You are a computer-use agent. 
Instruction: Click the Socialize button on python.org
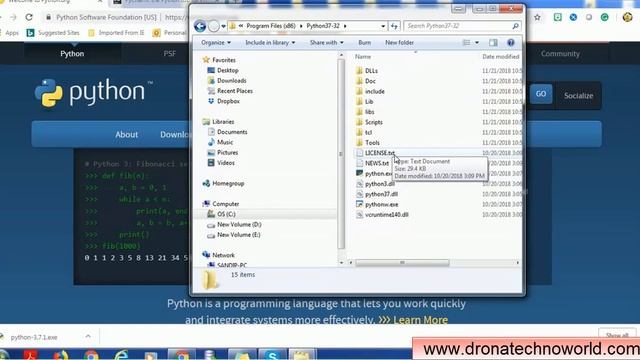[578, 96]
